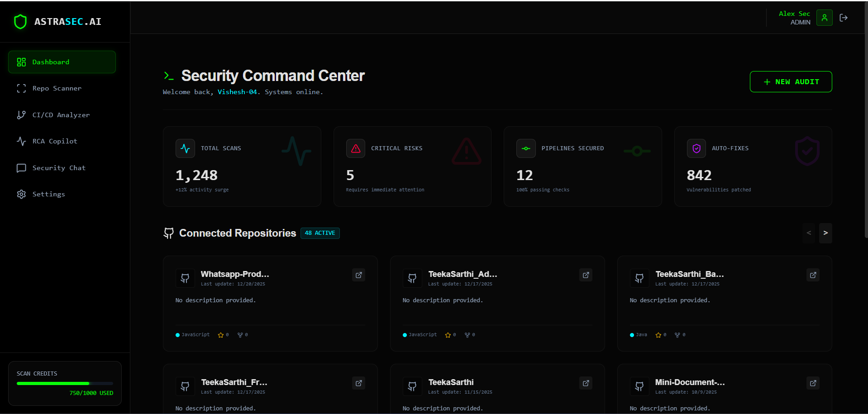Click the Last update 12/20/2025 text
The image size is (868, 414).
point(233,284)
